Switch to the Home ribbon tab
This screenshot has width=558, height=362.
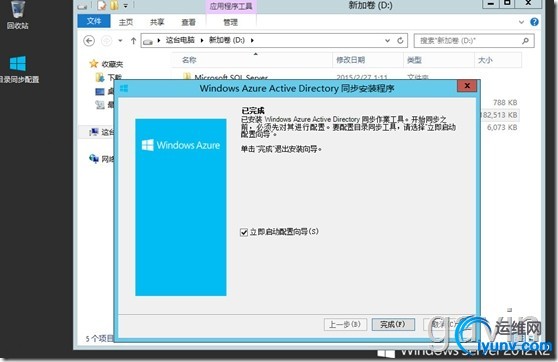(x=126, y=22)
